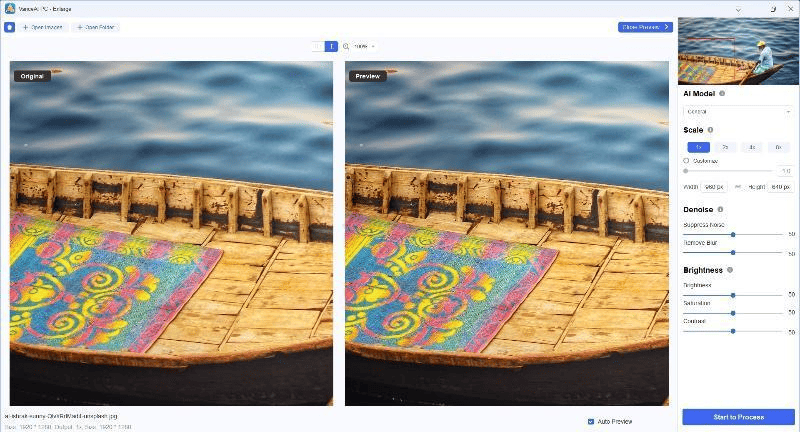Select 2x scale option

[x=725, y=147]
